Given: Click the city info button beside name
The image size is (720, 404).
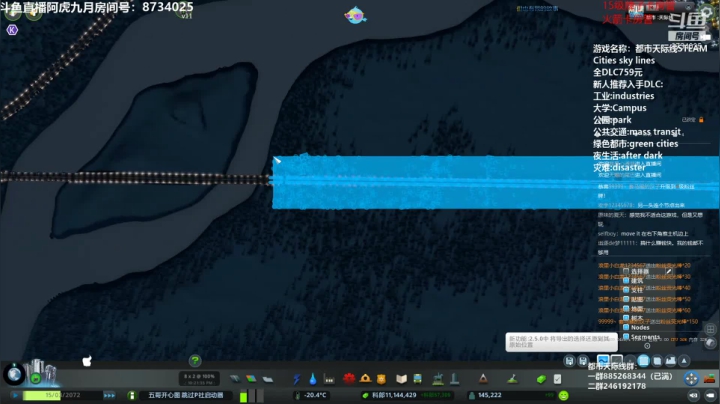Looking at the screenshot, I should 132,395.
